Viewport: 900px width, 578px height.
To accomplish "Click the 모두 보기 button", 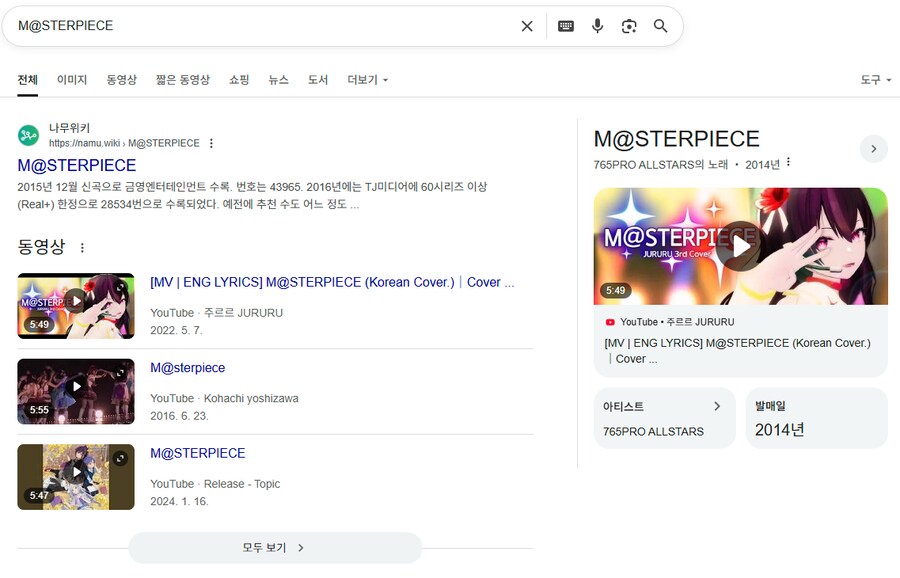I will (275, 548).
